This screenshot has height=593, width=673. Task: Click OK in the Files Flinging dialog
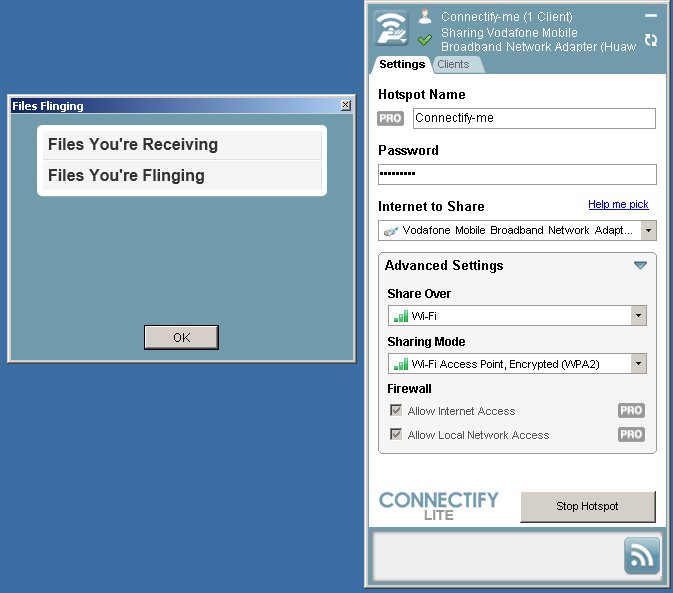[181, 337]
